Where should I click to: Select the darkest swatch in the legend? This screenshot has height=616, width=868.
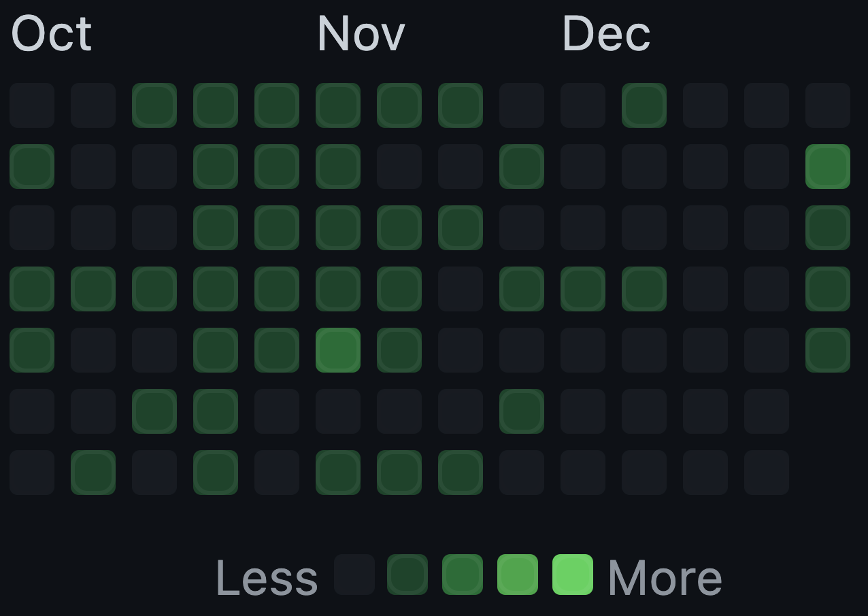pyautogui.click(x=354, y=575)
